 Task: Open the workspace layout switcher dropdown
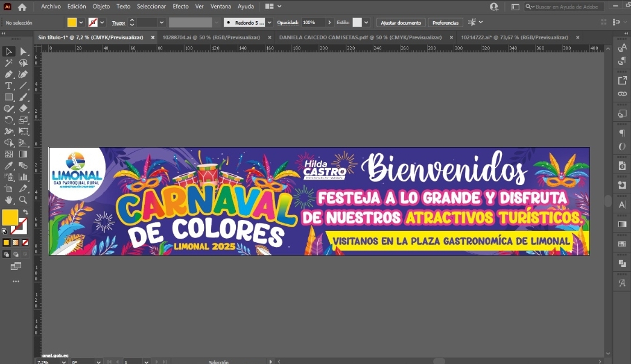[x=279, y=7]
